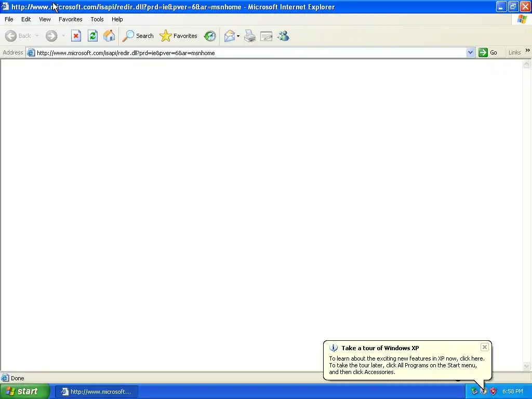Minimize the Internet Explorer window

point(501,6)
